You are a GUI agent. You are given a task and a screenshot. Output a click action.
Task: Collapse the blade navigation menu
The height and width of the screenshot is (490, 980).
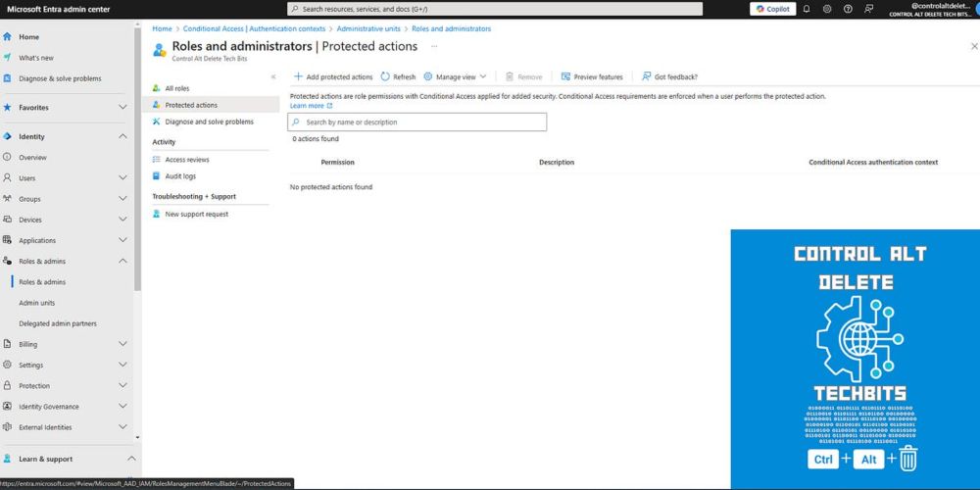(x=273, y=76)
